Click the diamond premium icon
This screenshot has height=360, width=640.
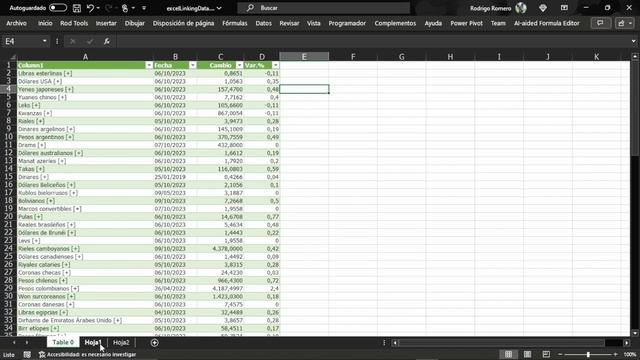[543, 8]
